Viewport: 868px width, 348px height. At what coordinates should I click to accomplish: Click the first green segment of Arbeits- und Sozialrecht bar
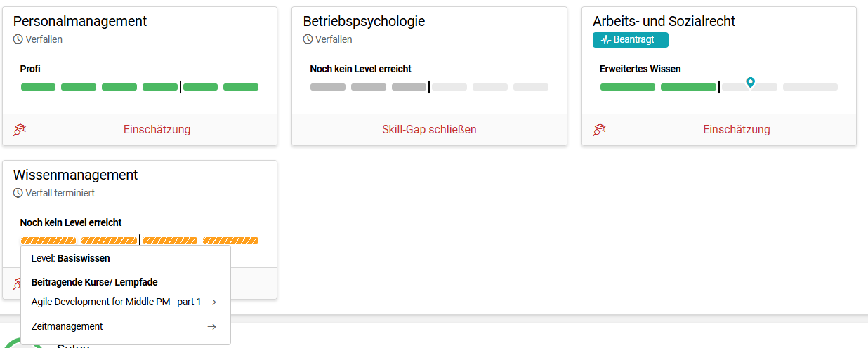click(x=628, y=87)
